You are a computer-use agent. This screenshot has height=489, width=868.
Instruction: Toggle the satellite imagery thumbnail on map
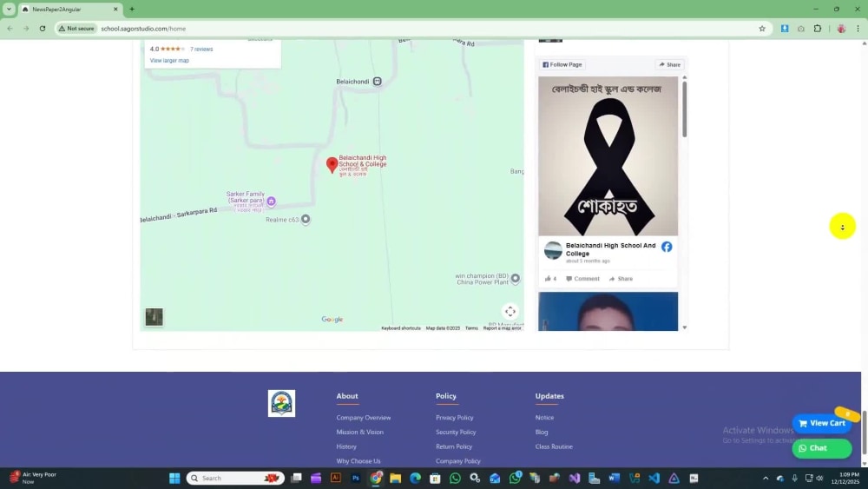pos(154,317)
